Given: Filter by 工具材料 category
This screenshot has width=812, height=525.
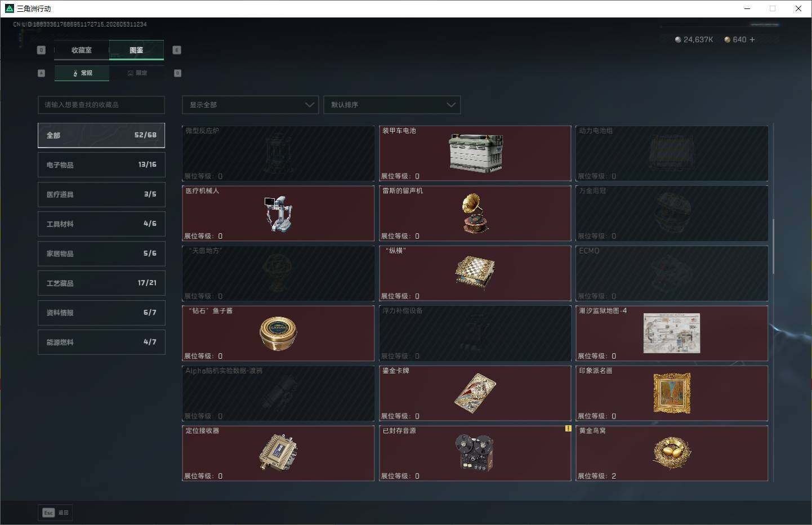Looking at the screenshot, I should coord(101,224).
